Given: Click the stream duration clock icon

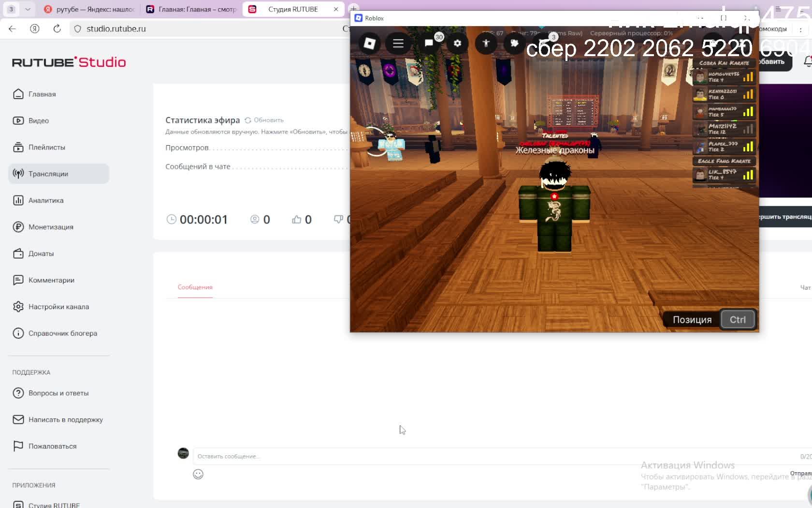Looking at the screenshot, I should 172,220.
